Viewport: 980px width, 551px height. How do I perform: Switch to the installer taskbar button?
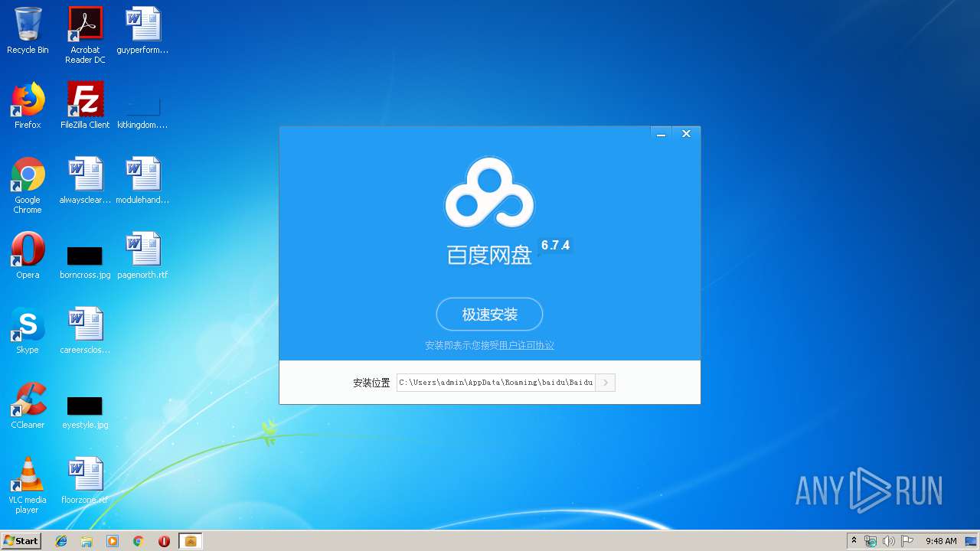(x=191, y=541)
